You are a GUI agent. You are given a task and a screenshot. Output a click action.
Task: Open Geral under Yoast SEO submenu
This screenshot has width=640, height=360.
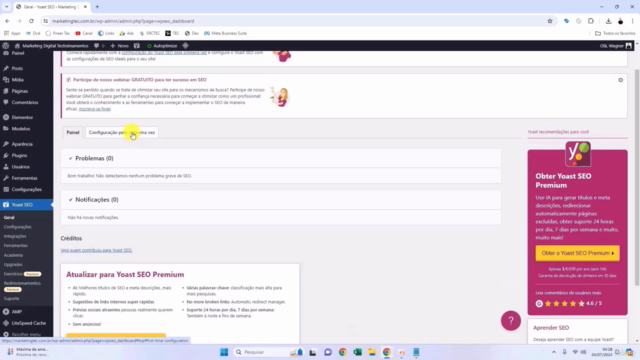click(9, 218)
